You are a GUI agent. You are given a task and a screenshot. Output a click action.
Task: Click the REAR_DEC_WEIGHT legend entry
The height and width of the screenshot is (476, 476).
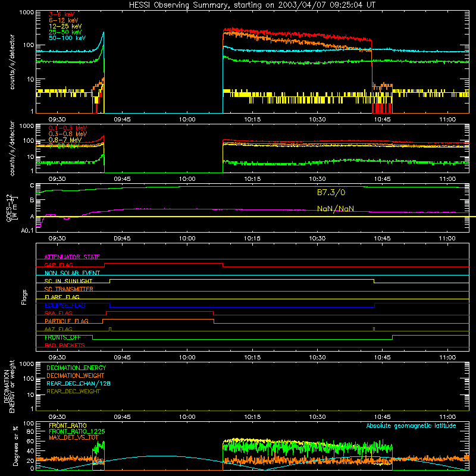(x=73, y=392)
